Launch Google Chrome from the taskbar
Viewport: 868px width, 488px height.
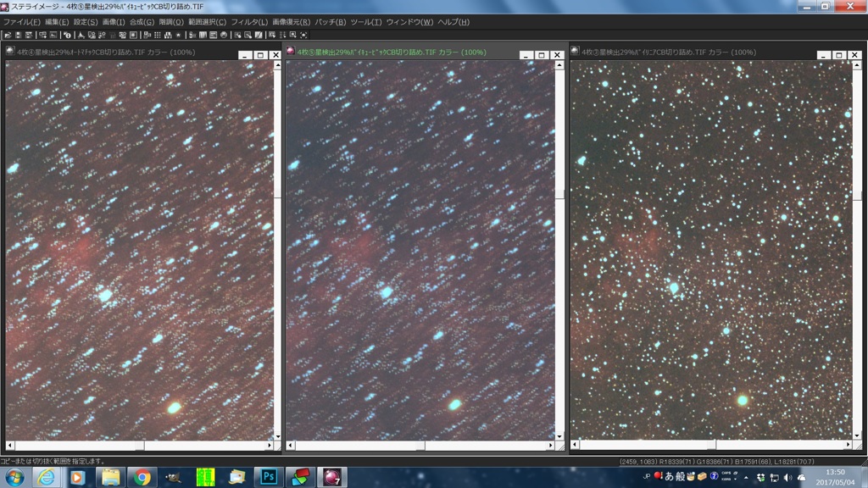(x=142, y=477)
